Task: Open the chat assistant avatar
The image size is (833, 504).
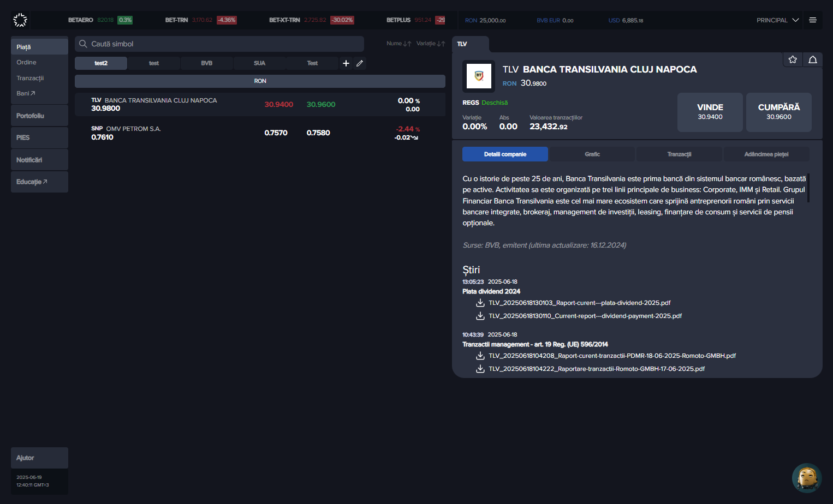Action: click(x=807, y=478)
